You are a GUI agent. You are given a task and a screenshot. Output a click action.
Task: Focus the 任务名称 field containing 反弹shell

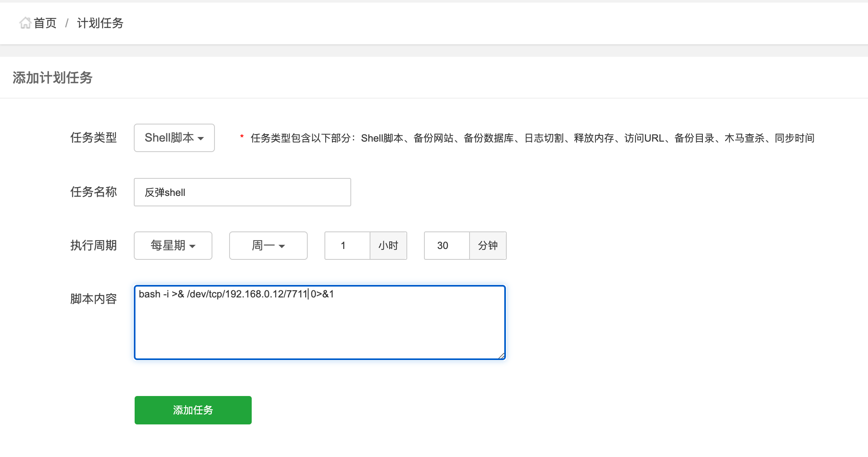[x=242, y=192]
